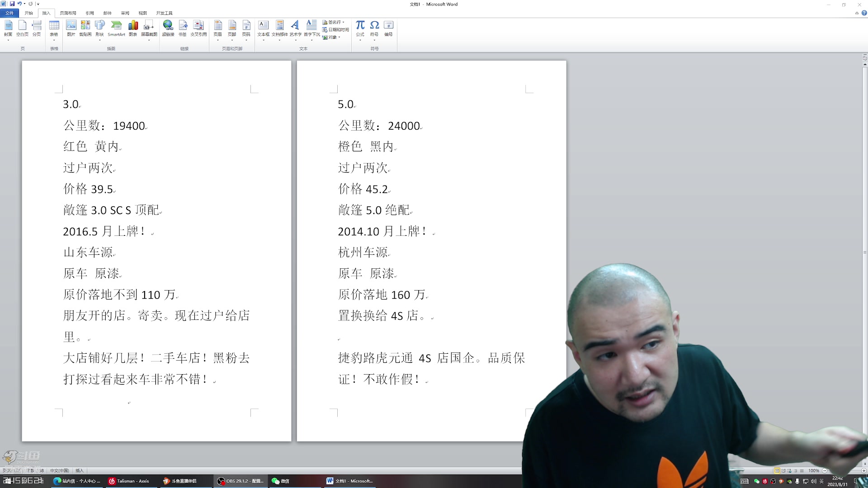Click zoom out minus button on slider
This screenshot has height=488, width=868.
coord(825,470)
